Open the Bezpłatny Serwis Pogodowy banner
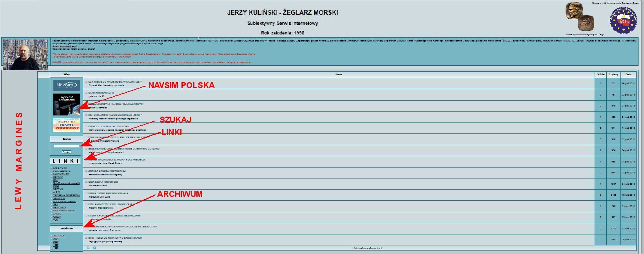The width and height of the screenshot is (644, 254). [66, 125]
